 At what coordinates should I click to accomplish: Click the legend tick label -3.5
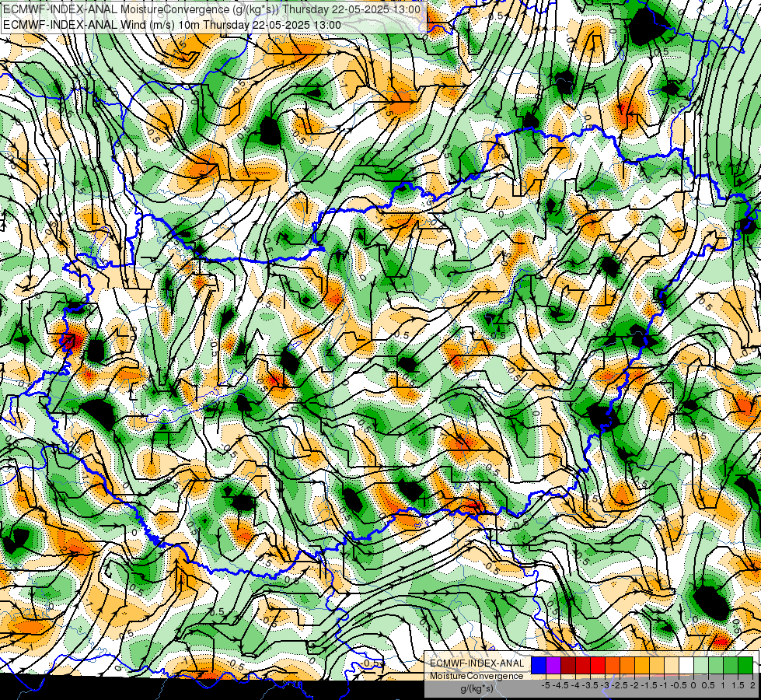click(x=590, y=685)
